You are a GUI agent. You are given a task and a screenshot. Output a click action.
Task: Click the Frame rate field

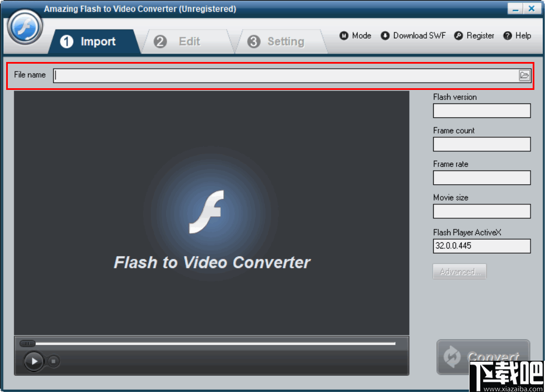pos(481,178)
